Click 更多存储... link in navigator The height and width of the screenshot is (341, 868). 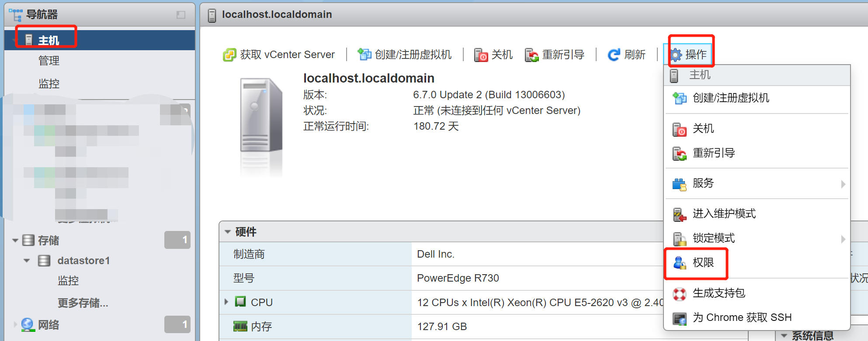pyautogui.click(x=83, y=303)
